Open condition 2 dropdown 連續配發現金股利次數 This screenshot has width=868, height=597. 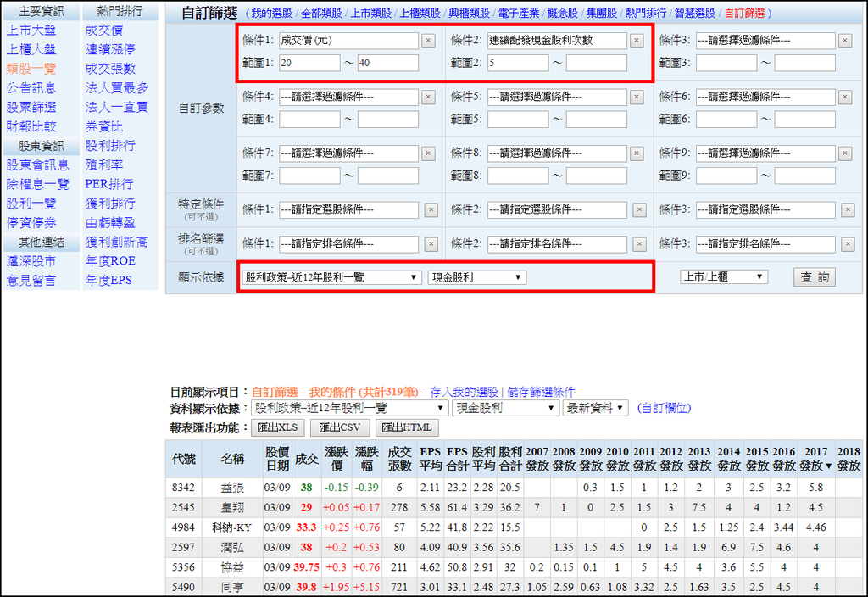click(x=557, y=41)
